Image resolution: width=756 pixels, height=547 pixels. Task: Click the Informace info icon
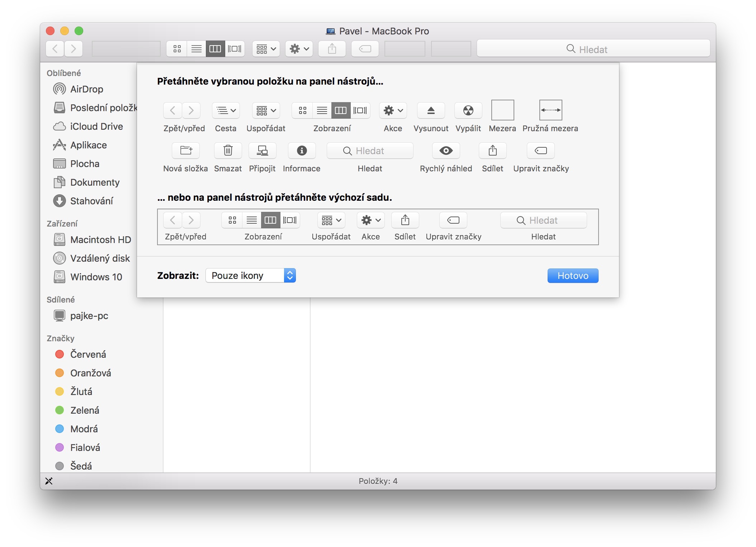302,151
